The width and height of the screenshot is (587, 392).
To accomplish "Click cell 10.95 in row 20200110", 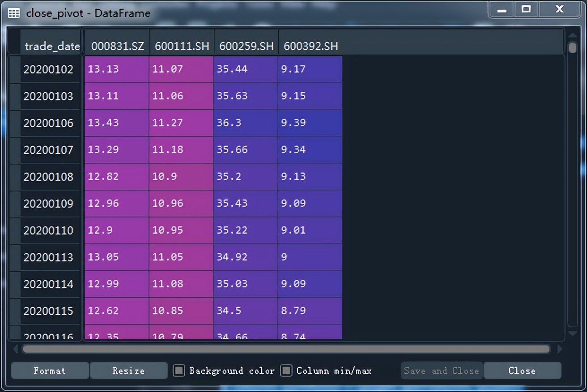I will click(x=181, y=230).
